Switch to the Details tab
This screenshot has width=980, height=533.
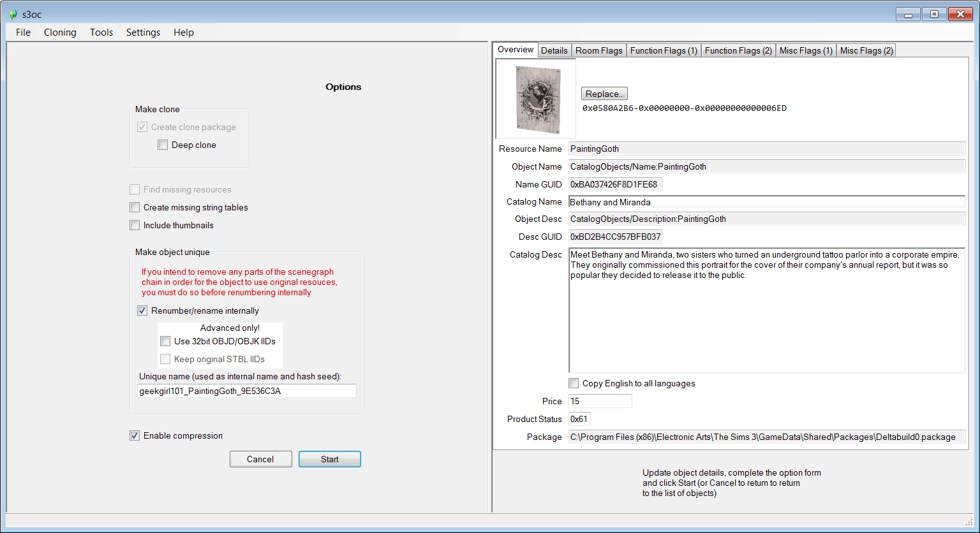click(x=554, y=50)
